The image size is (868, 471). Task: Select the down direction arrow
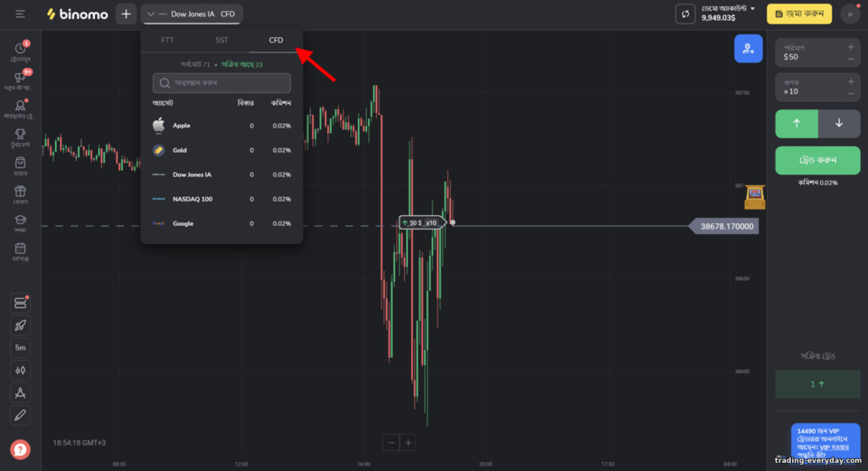pos(839,124)
